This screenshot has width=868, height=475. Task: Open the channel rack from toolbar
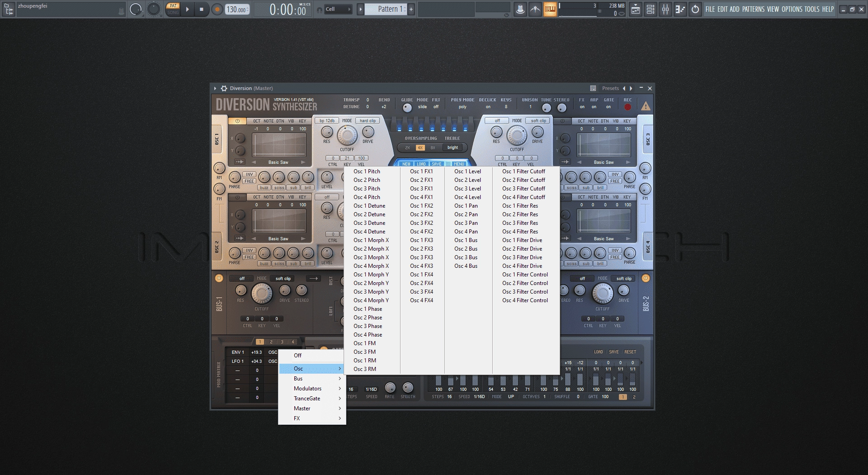coord(651,9)
